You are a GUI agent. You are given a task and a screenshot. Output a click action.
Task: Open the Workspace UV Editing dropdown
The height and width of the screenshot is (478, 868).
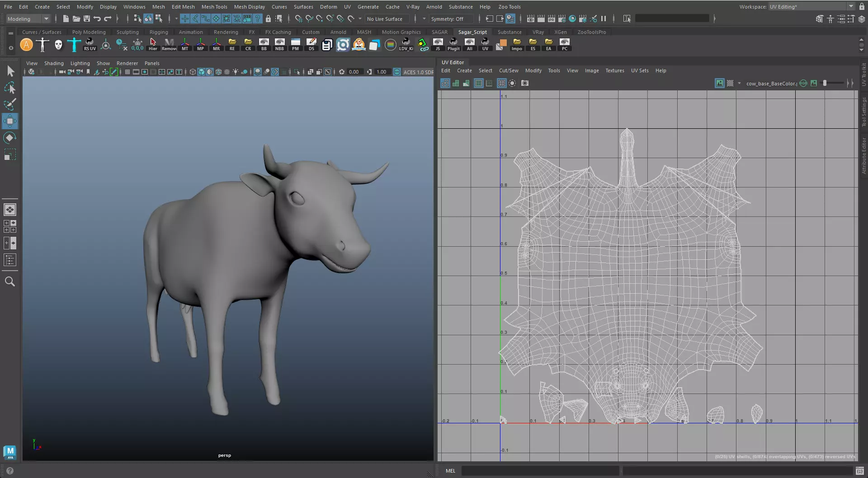[x=811, y=6]
